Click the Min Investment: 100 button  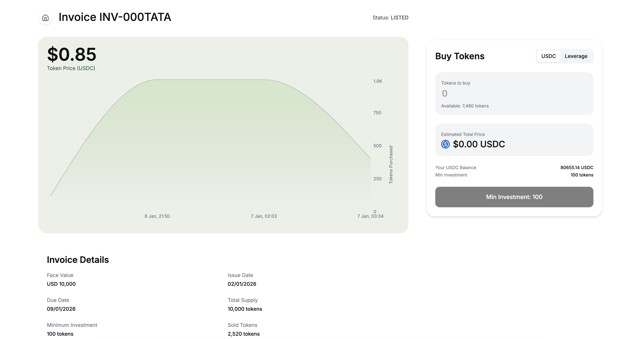click(514, 197)
